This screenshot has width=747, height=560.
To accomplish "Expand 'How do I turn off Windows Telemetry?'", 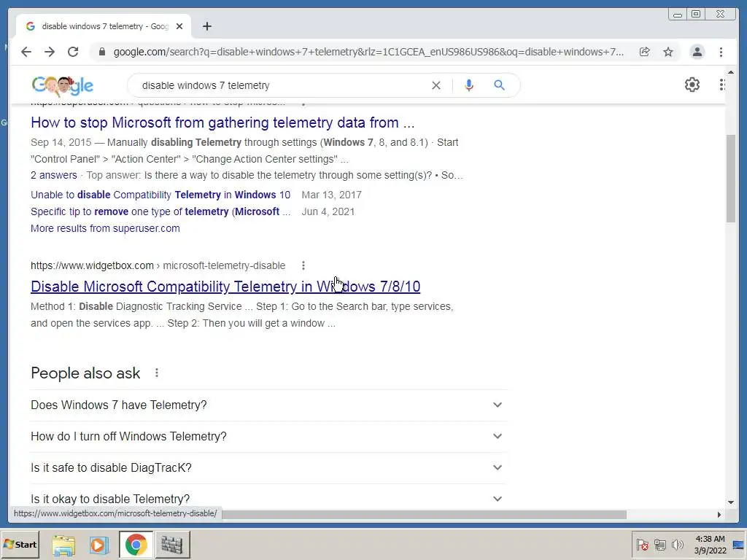I will pyautogui.click(x=268, y=437).
